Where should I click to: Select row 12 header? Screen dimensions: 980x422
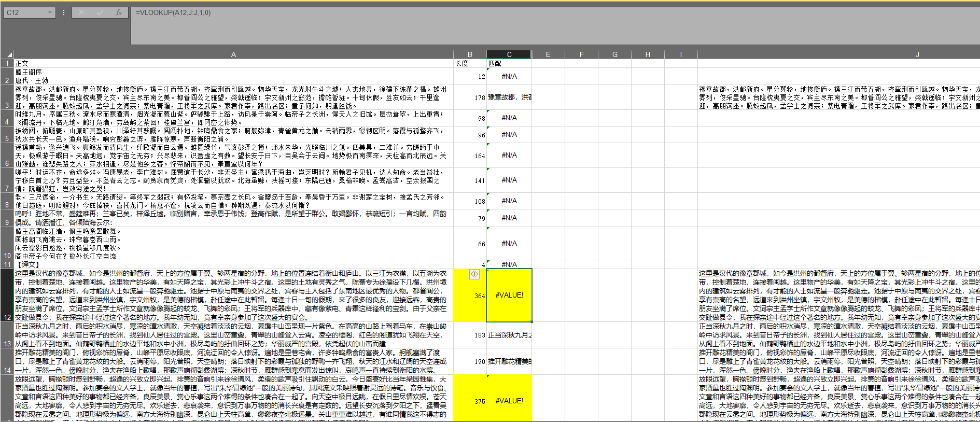pos(7,295)
